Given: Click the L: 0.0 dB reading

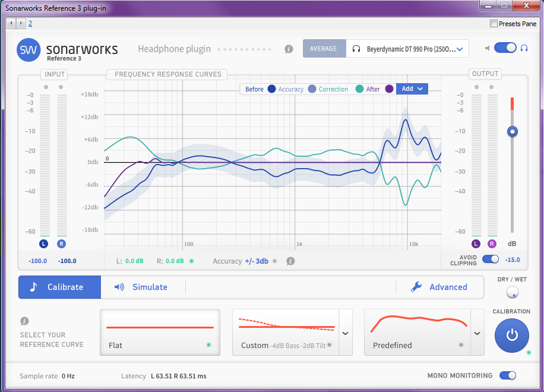Looking at the screenshot, I should click(x=129, y=261).
